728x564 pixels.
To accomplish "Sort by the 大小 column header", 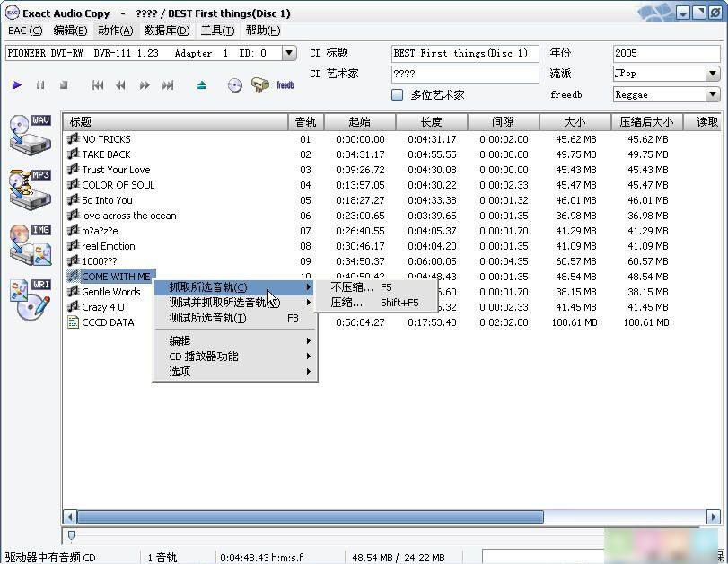I will pos(575,122).
